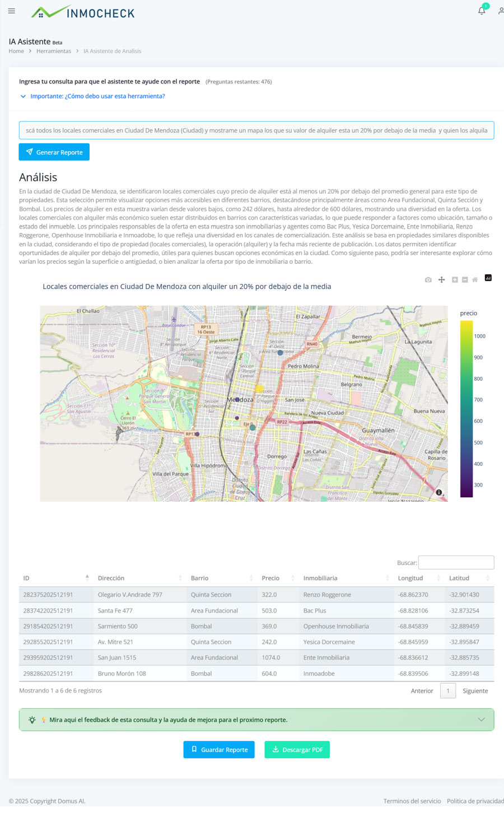
Task: Click Generar Reporte button
Action: tap(54, 152)
